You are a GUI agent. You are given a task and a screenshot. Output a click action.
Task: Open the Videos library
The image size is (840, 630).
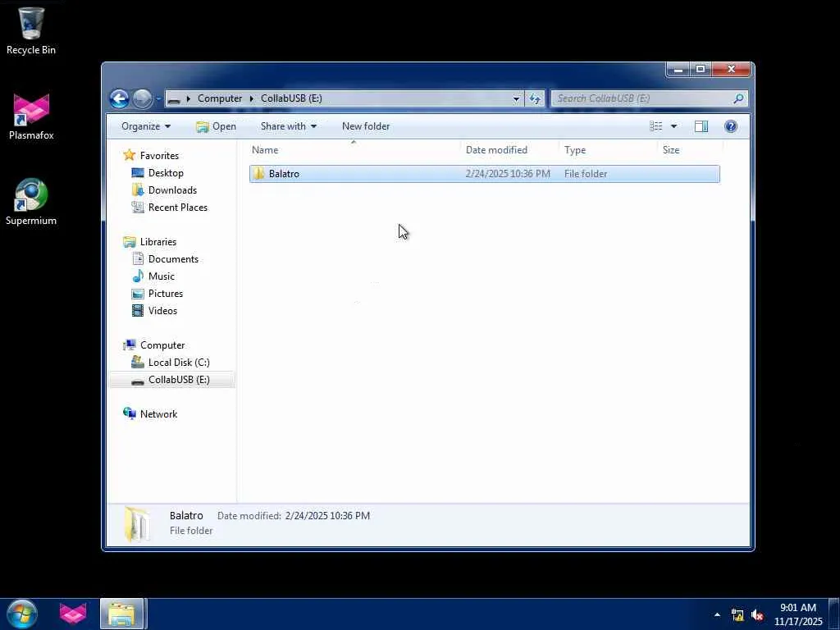[x=162, y=311]
